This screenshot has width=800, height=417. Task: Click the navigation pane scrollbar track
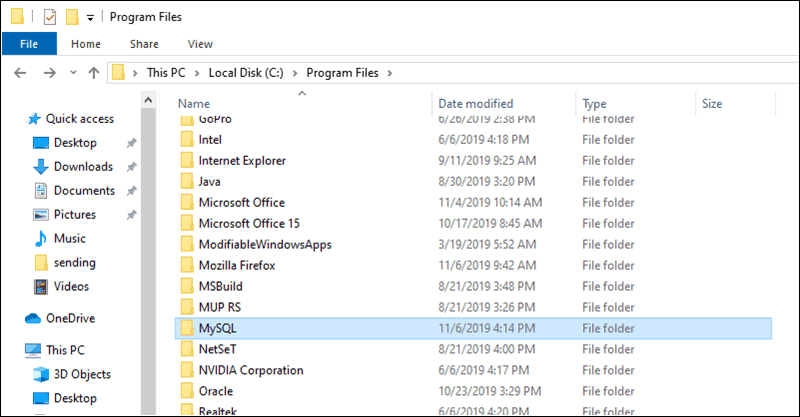tap(148, 260)
